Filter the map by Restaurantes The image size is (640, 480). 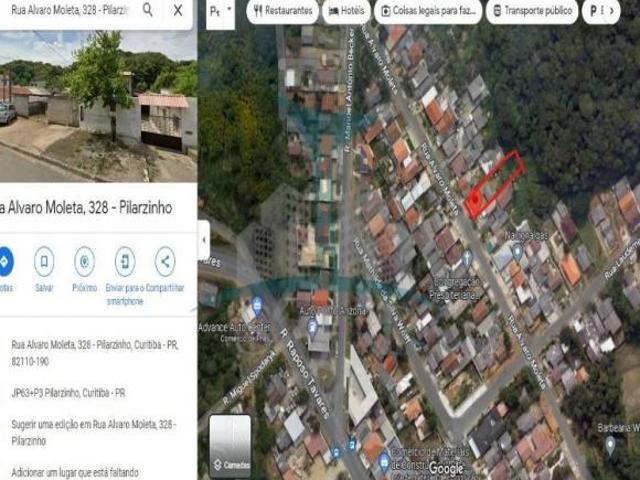pos(283,12)
